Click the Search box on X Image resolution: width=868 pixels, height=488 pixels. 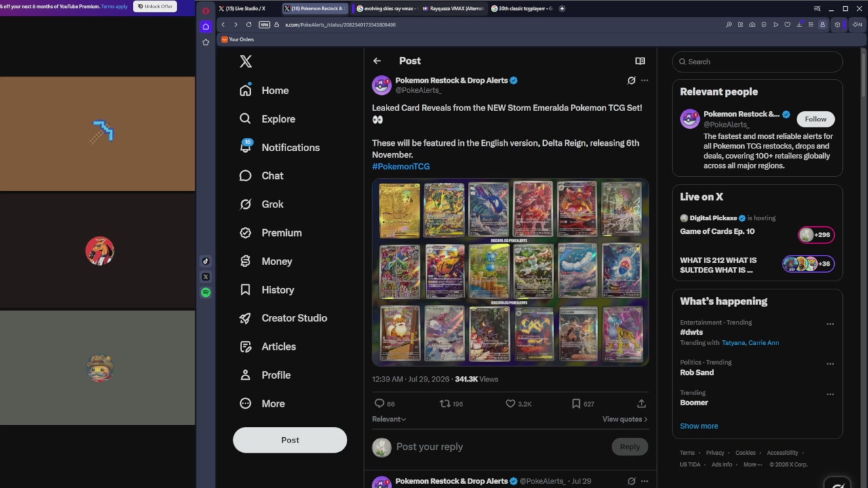[x=757, y=62]
